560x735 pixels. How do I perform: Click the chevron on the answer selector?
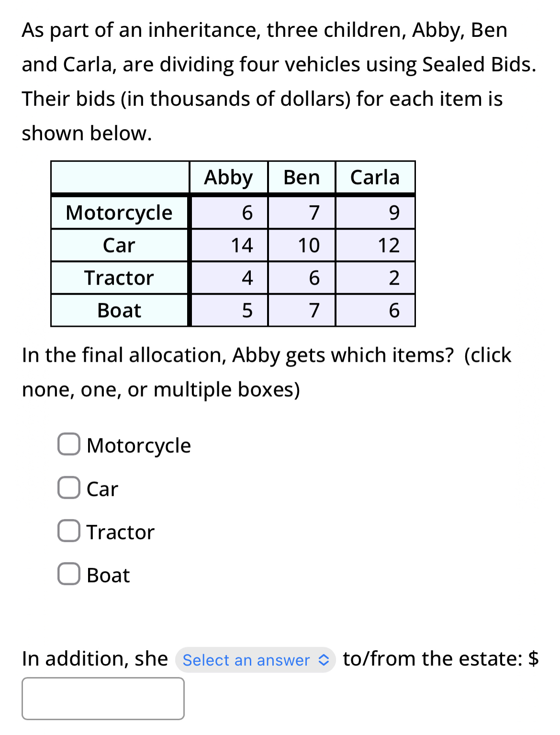[x=324, y=660]
